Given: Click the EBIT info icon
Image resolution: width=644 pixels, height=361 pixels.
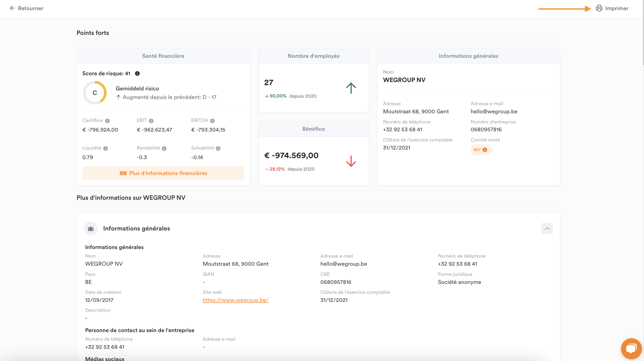Looking at the screenshot, I should tap(151, 121).
